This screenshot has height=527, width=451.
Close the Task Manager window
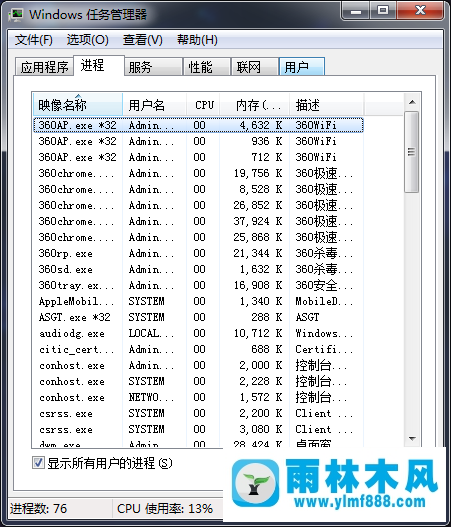pyautogui.click(x=420, y=11)
